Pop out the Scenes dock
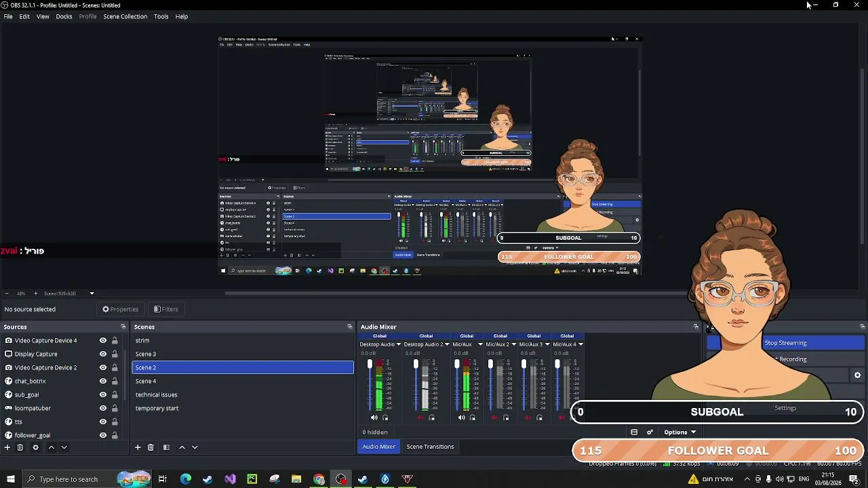The height and width of the screenshot is (488, 868). [350, 327]
